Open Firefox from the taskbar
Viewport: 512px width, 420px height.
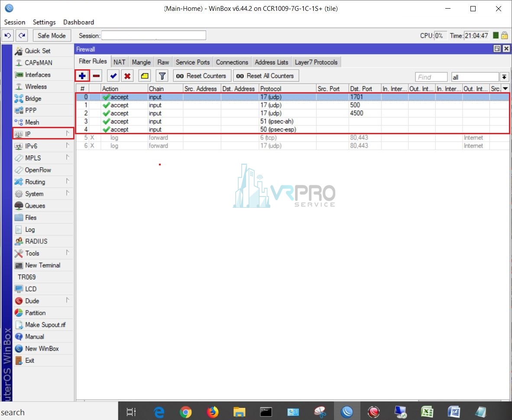point(213,412)
